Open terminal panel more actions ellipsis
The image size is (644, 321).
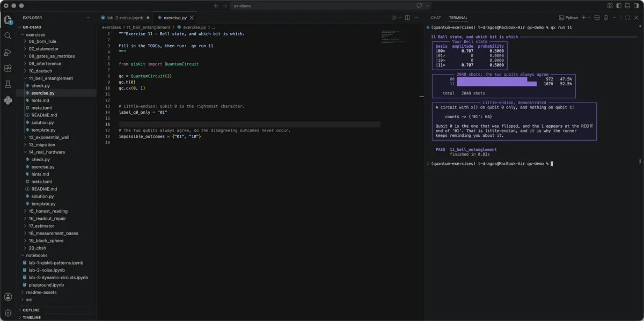click(x=615, y=18)
